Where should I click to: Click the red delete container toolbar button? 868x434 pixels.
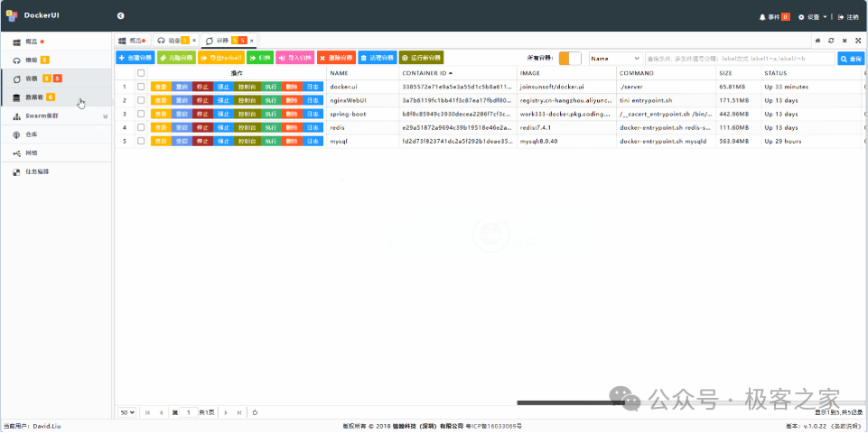(x=337, y=58)
